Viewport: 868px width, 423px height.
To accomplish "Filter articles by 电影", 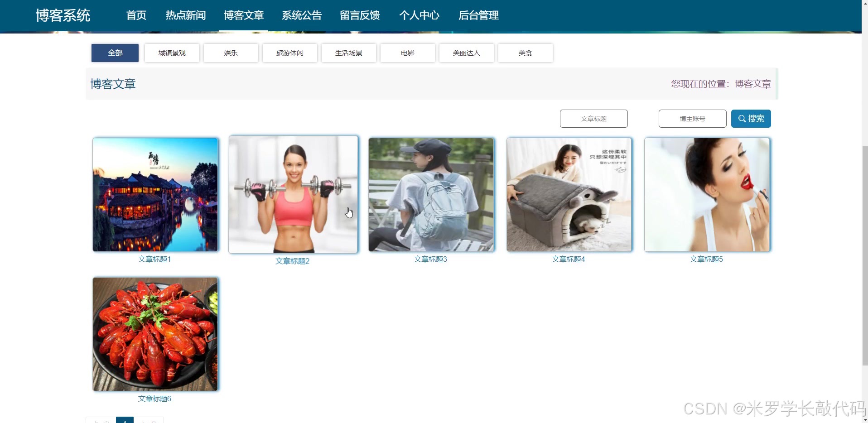I will pyautogui.click(x=407, y=53).
